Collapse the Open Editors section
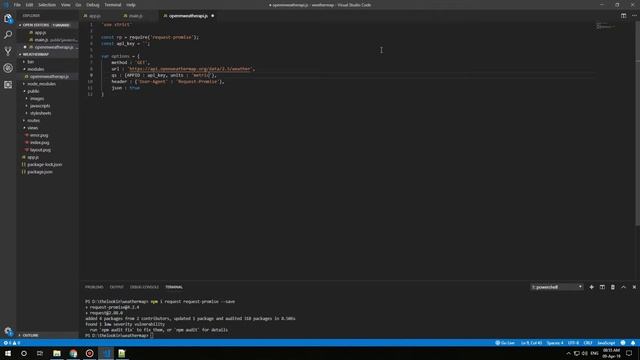This screenshot has height=360, width=640. click(47, 25)
